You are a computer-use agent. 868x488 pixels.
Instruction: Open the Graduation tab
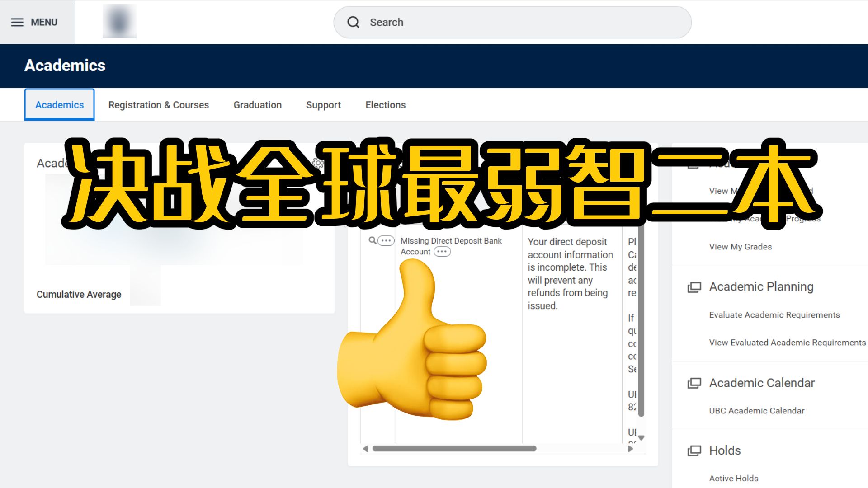point(257,105)
